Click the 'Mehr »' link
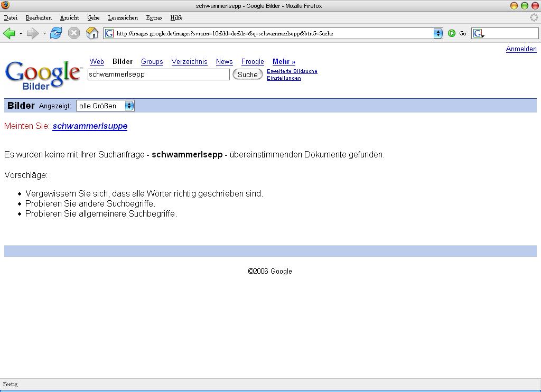The height and width of the screenshot is (392, 541). (x=284, y=62)
